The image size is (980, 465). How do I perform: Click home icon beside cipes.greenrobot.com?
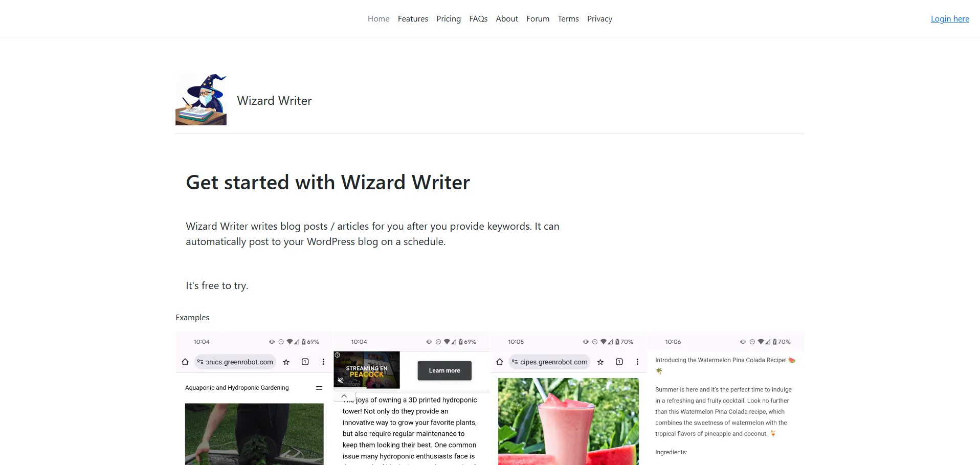pos(500,362)
